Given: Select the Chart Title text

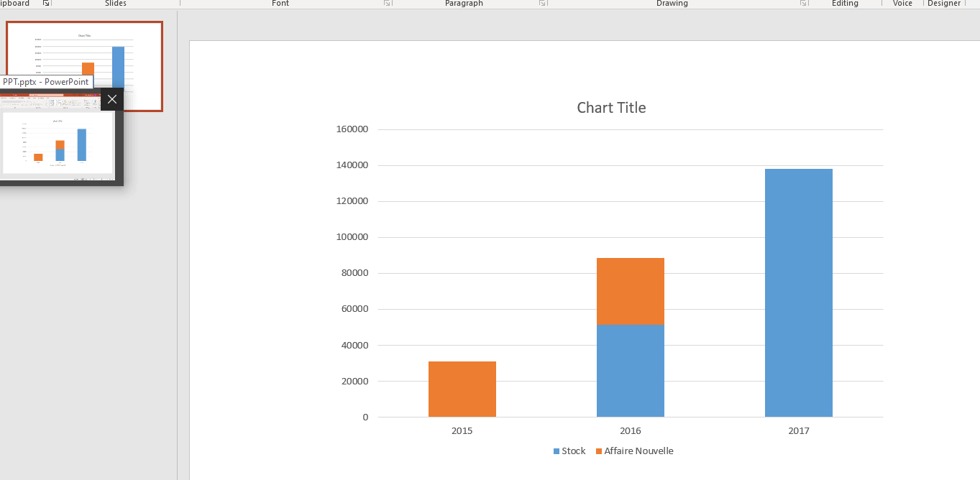Looking at the screenshot, I should pos(610,107).
